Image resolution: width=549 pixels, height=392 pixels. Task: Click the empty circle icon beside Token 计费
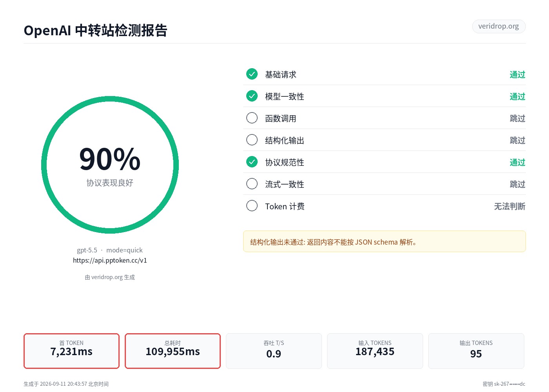[x=252, y=205]
